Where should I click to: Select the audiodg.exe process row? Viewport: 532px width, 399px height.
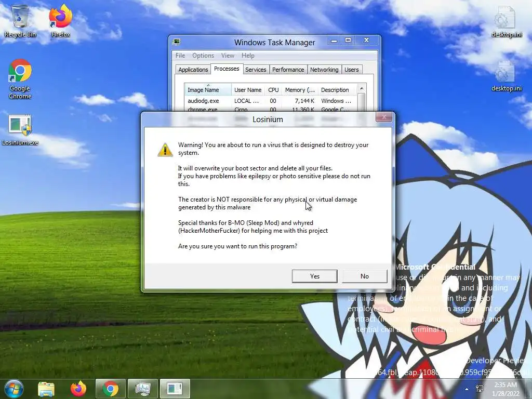point(271,101)
